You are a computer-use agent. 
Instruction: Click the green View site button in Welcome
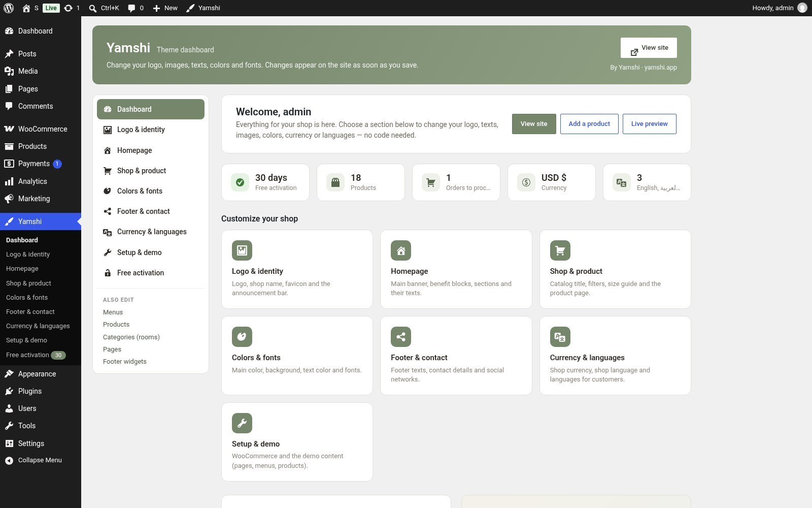534,124
